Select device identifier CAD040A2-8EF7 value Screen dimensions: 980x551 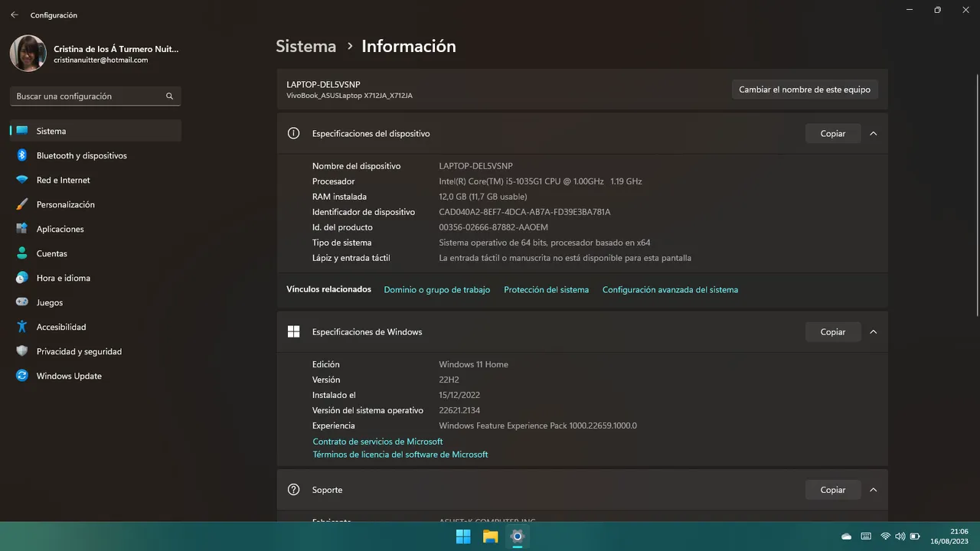click(524, 212)
